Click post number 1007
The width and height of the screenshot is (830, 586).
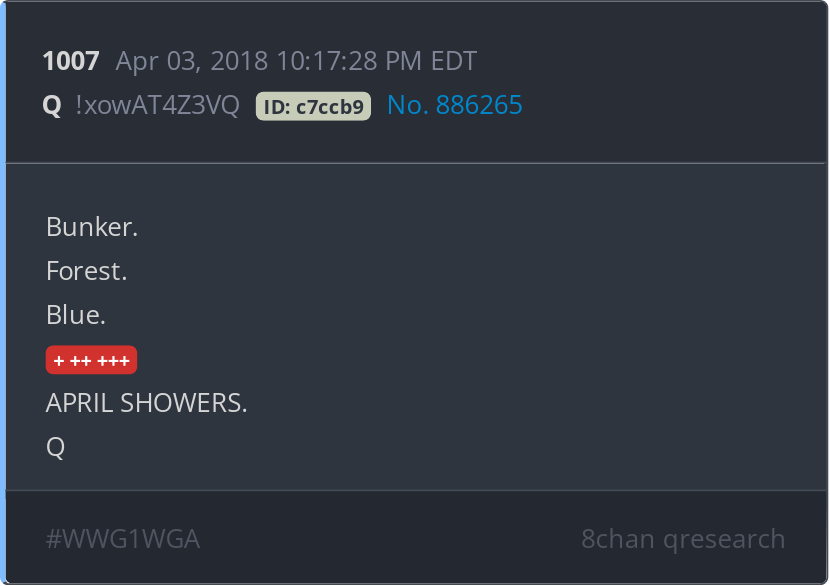(x=71, y=61)
